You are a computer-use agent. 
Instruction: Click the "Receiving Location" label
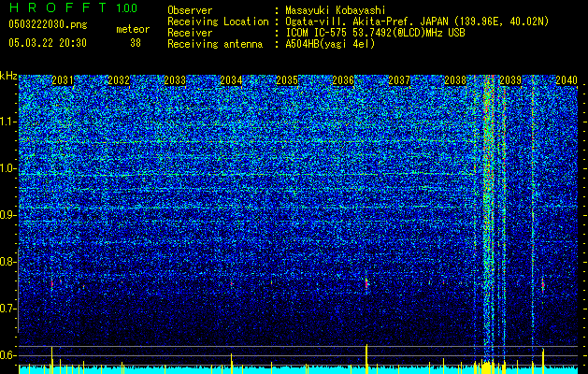[218, 22]
